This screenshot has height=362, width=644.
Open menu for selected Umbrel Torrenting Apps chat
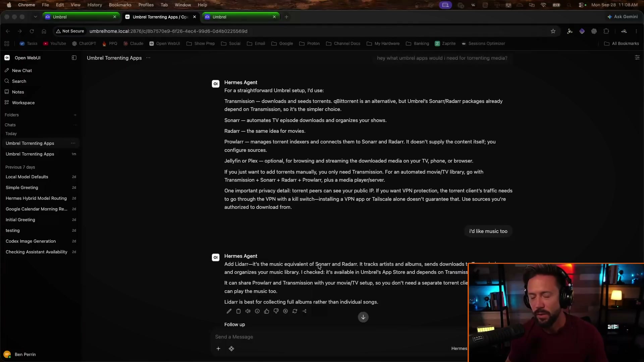click(x=73, y=143)
